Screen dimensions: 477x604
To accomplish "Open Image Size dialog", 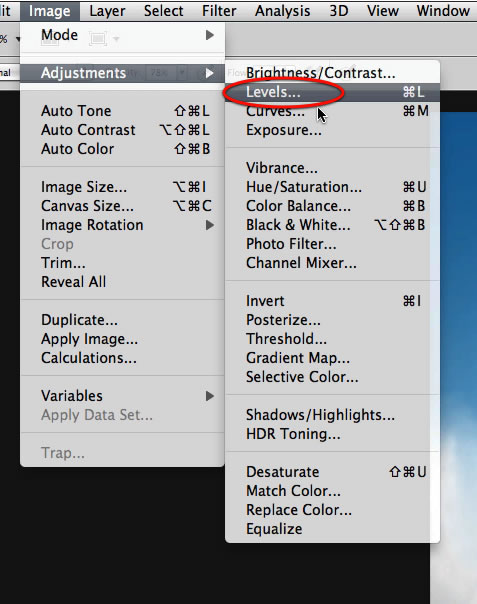I will [x=123, y=187].
